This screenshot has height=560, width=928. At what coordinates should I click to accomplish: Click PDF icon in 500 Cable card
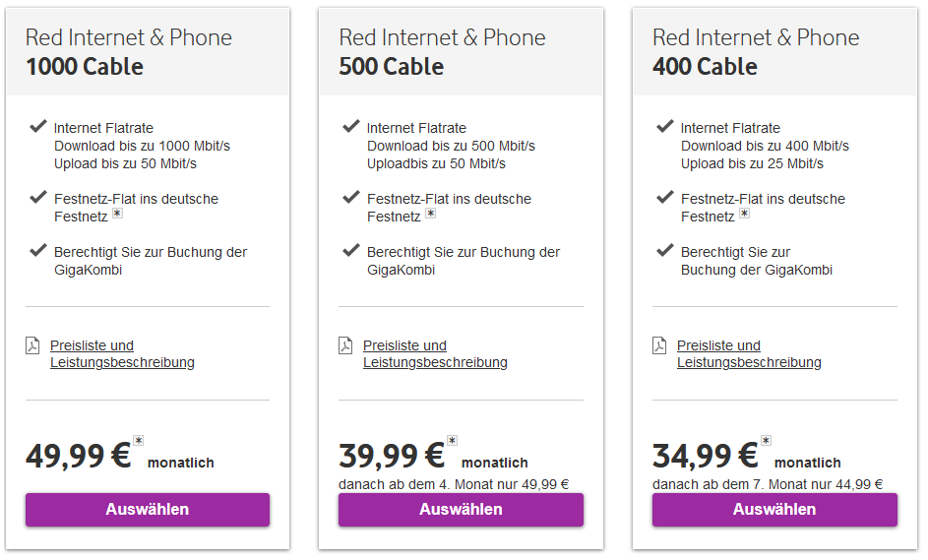click(345, 345)
